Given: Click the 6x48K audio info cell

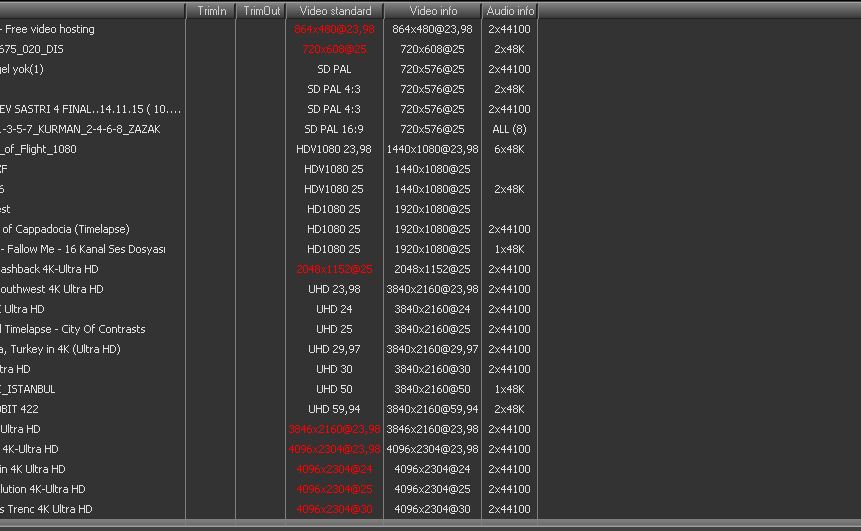Looking at the screenshot, I should [x=510, y=149].
